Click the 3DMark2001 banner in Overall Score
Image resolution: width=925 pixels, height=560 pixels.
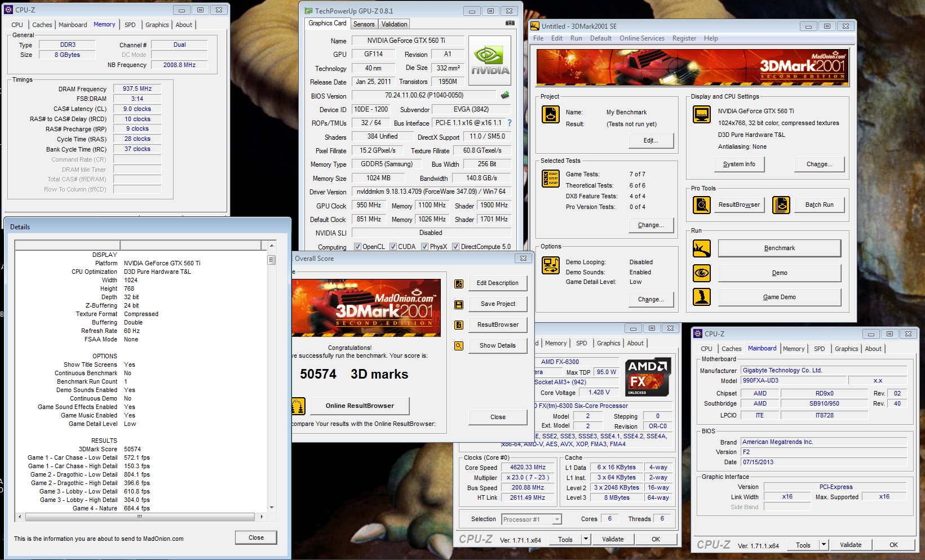pyautogui.click(x=366, y=307)
